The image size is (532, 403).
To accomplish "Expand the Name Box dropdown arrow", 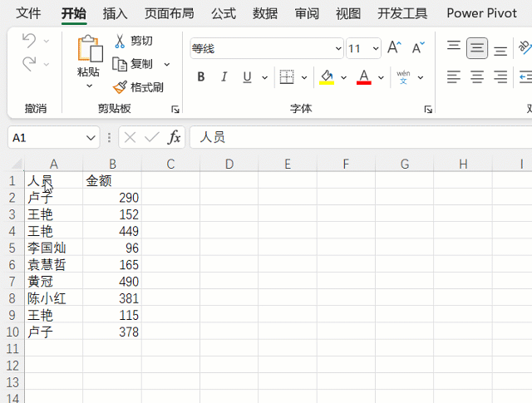I will point(91,138).
